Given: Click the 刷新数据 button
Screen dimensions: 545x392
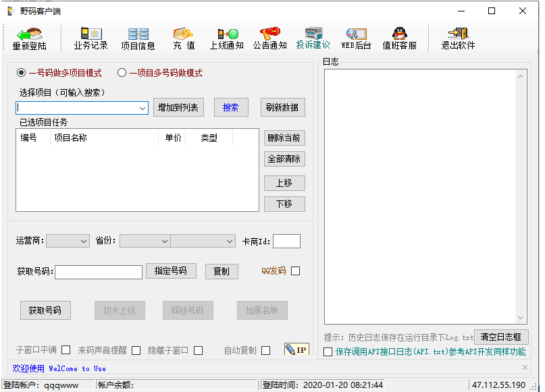Looking at the screenshot, I should click(x=282, y=108).
